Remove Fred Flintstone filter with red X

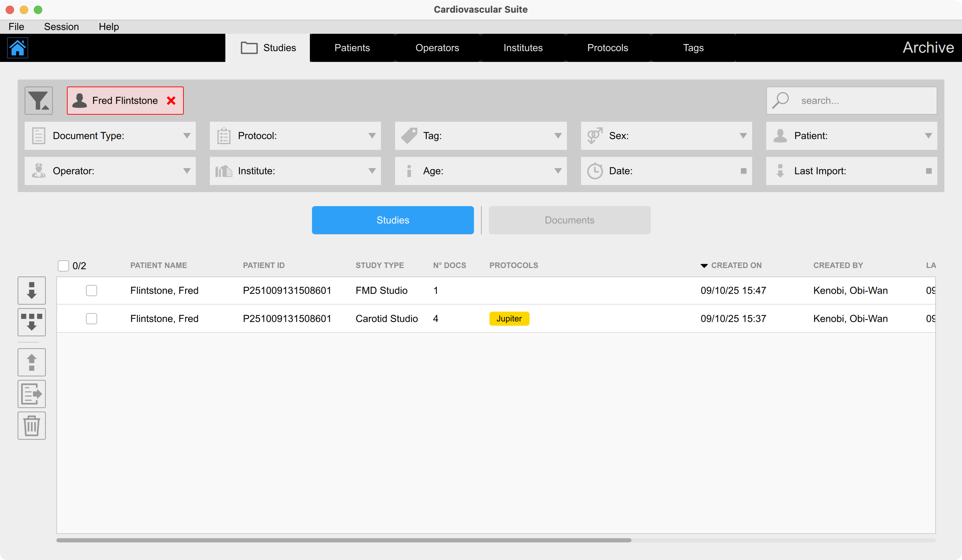click(171, 100)
